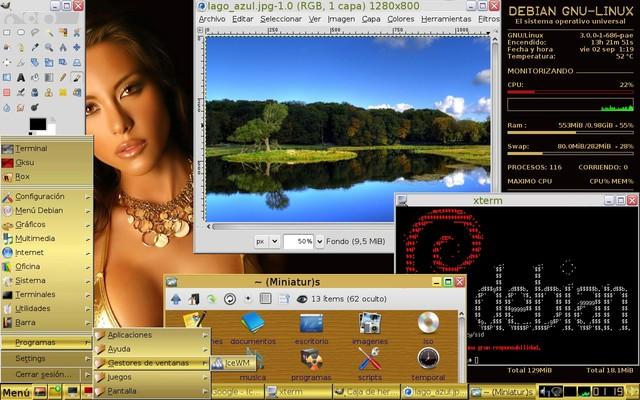Select the Blend gradient tool
The width and height of the screenshot is (640, 400).
click(x=49, y=77)
